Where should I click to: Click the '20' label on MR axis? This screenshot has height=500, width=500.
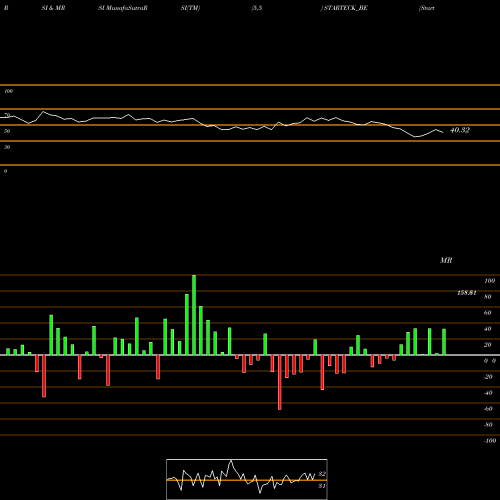click(x=488, y=345)
